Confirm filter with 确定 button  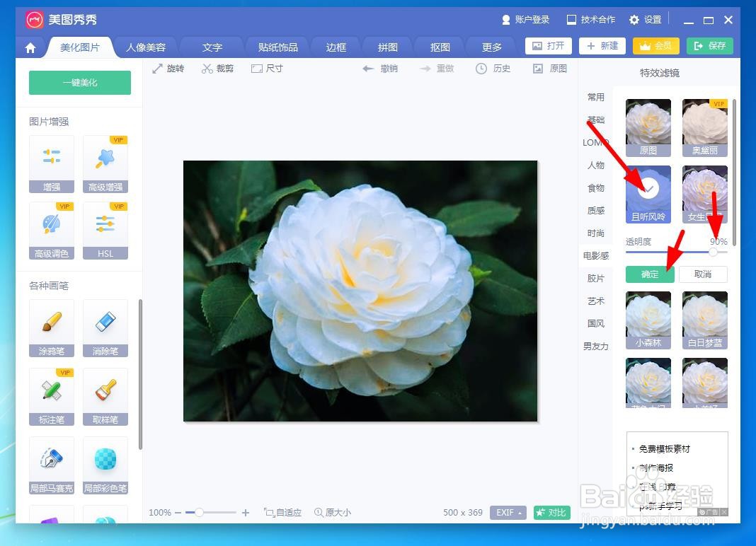tap(649, 274)
